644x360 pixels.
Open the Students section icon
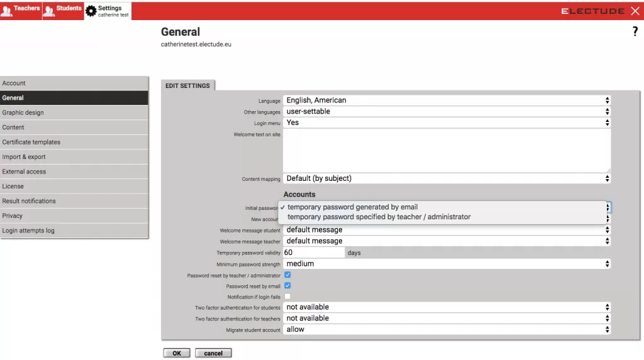49,11
